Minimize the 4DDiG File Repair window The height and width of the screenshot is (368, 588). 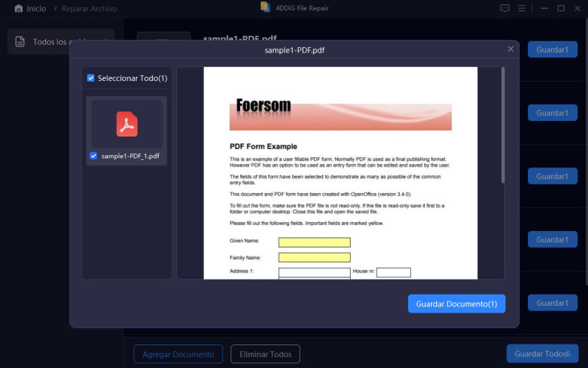544,8
